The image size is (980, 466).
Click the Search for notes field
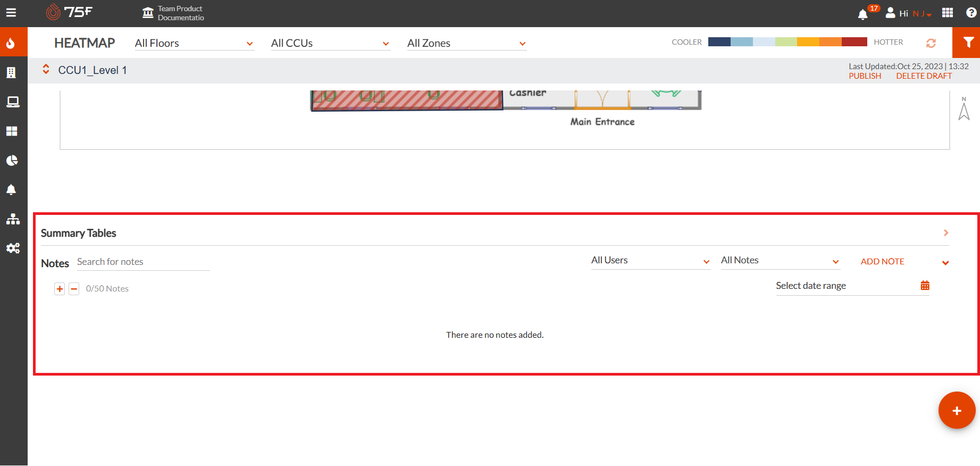[143, 262]
